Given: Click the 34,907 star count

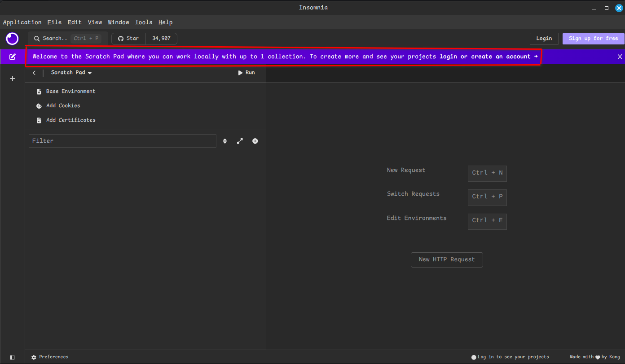Looking at the screenshot, I should [x=161, y=39].
